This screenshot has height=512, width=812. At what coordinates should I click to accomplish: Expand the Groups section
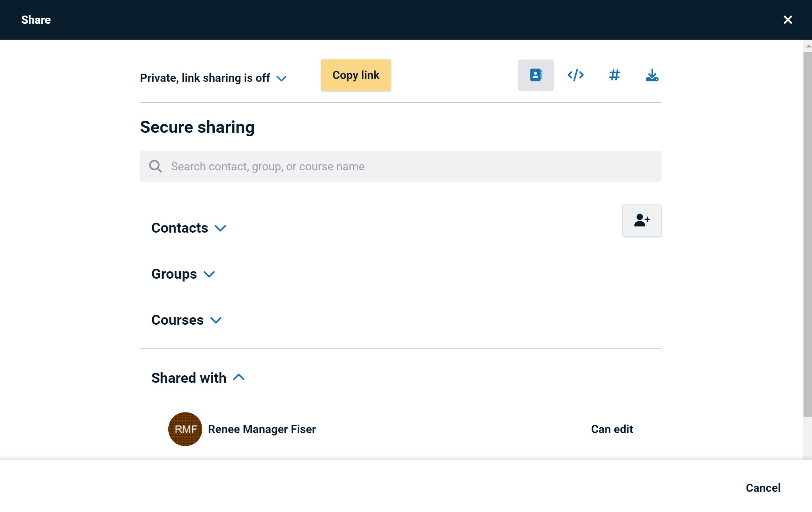tap(183, 274)
